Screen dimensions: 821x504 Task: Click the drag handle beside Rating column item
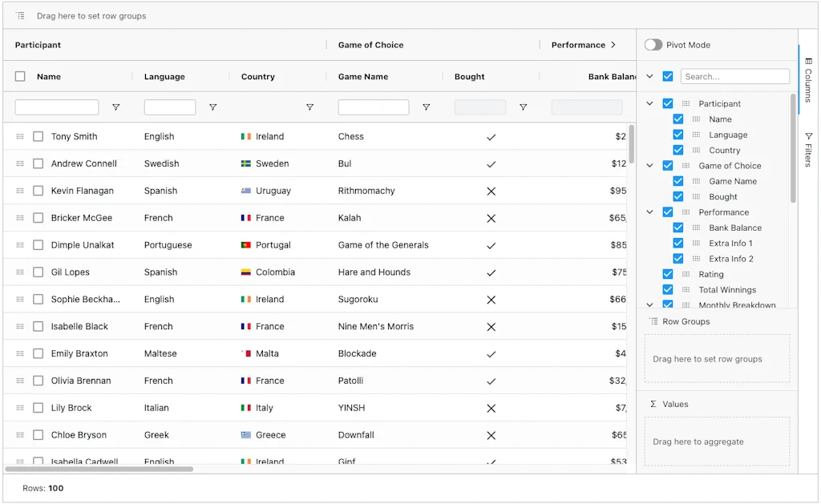point(686,275)
